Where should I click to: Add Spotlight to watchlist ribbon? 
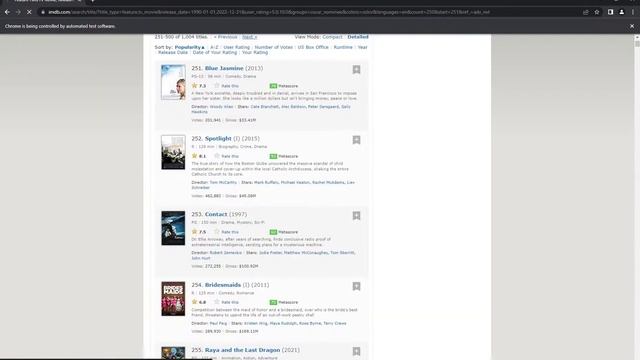356,140
